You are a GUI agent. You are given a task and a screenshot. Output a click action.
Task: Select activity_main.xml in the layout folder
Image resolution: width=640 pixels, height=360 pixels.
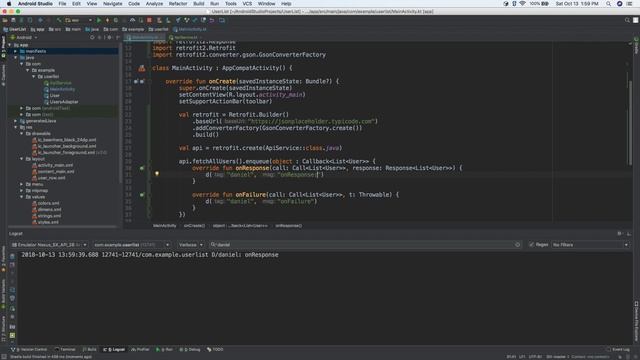pyautogui.click(x=56, y=165)
